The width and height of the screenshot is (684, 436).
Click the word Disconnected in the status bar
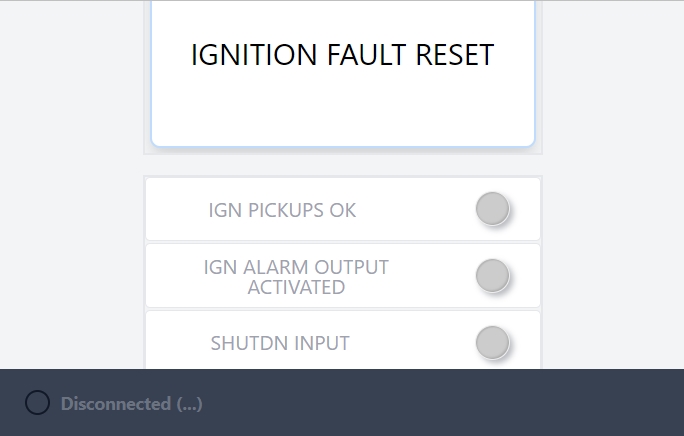[116, 404]
